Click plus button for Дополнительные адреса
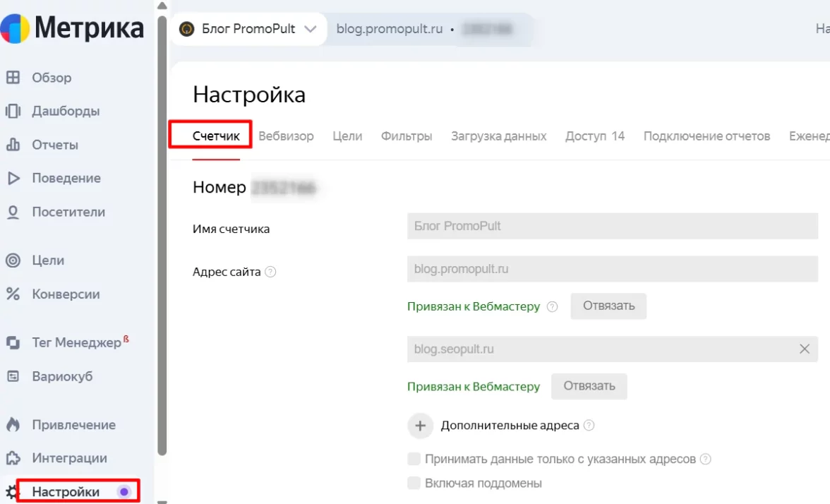 pos(421,426)
